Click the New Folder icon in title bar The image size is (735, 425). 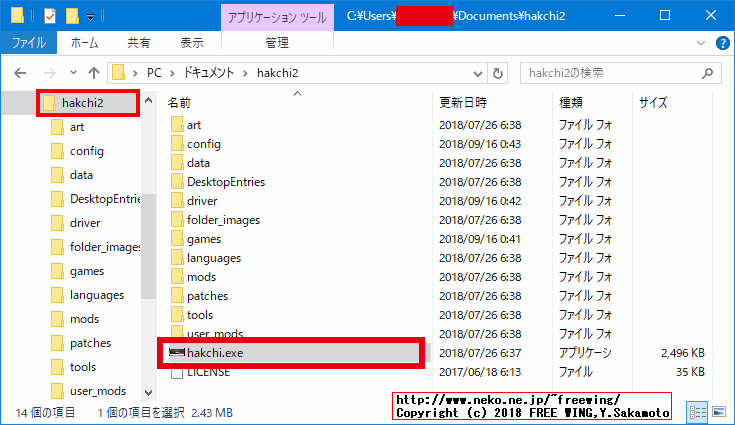[x=71, y=16]
